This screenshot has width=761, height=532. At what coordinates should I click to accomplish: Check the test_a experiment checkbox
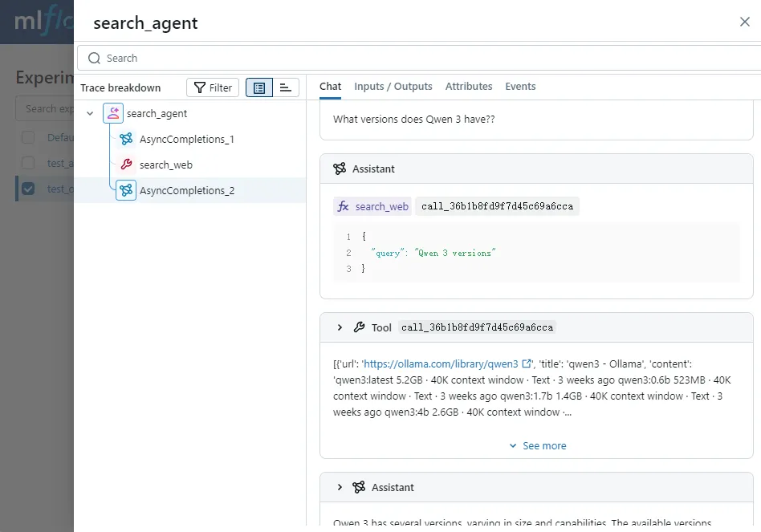[x=26, y=163]
